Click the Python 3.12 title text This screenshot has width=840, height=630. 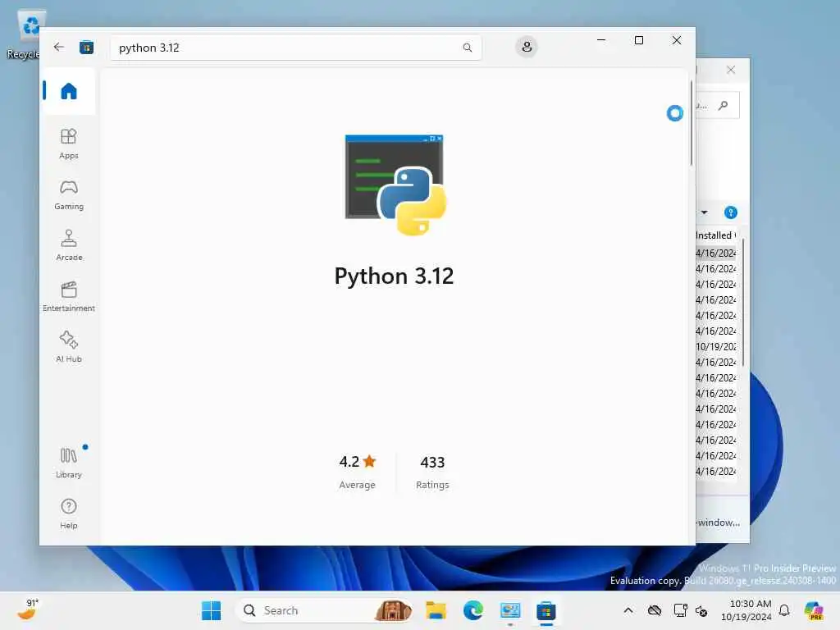coord(395,276)
